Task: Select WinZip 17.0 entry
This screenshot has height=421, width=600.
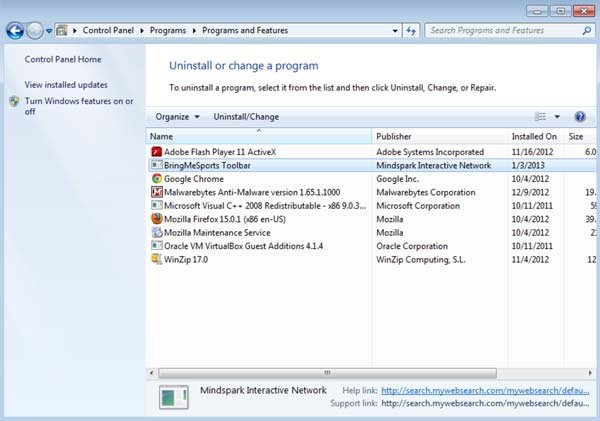Action: (186, 259)
